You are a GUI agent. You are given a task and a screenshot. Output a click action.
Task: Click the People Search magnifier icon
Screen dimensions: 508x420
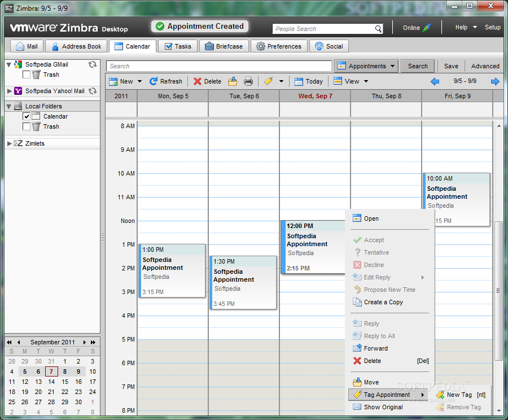click(x=378, y=29)
